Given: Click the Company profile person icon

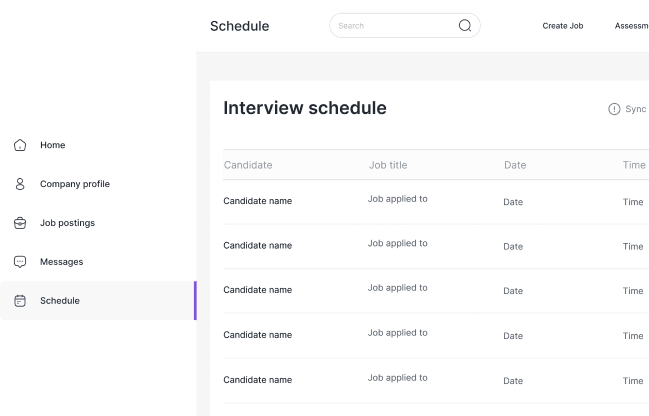Looking at the screenshot, I should pyautogui.click(x=20, y=184).
